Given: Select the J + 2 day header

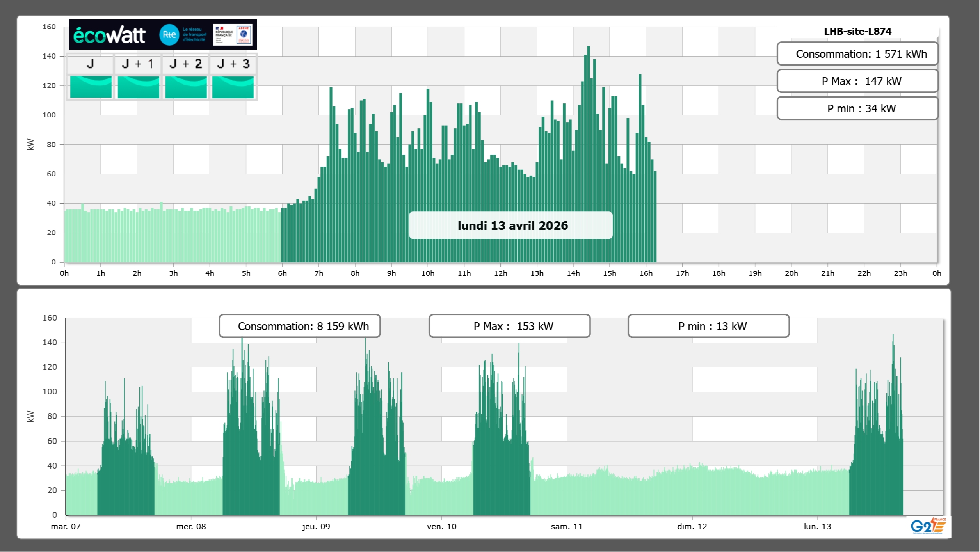Looking at the screenshot, I should click(186, 64).
